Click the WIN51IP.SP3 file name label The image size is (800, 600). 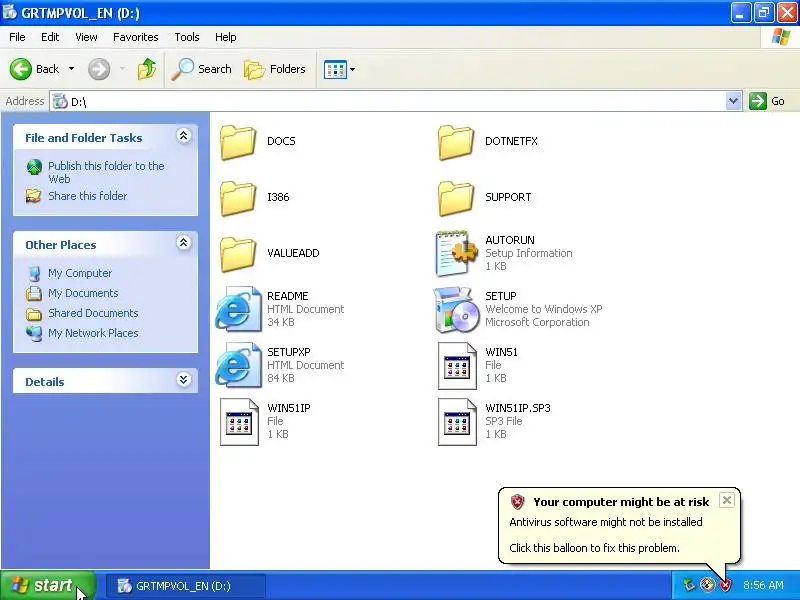coord(518,408)
